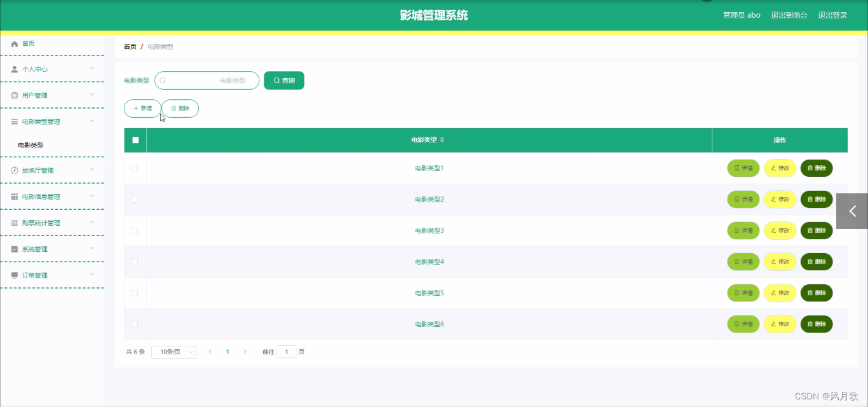Expand the 个人中心 menu chevron

pyautogui.click(x=92, y=68)
